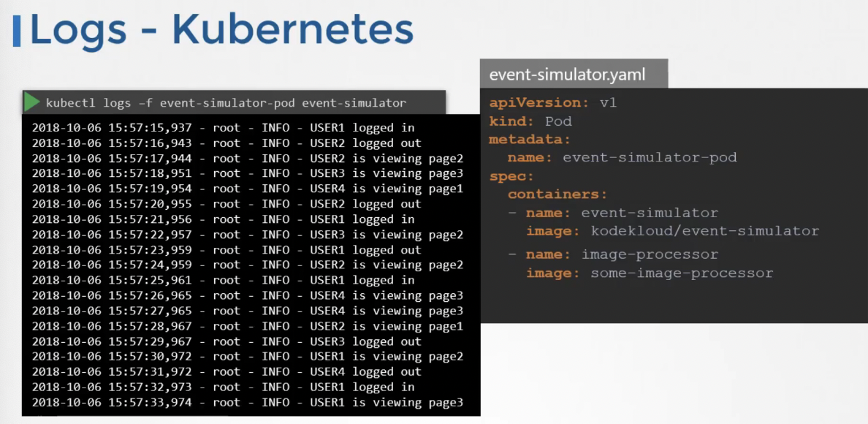Select the spec key
This screenshot has height=424, width=868.
511,177
